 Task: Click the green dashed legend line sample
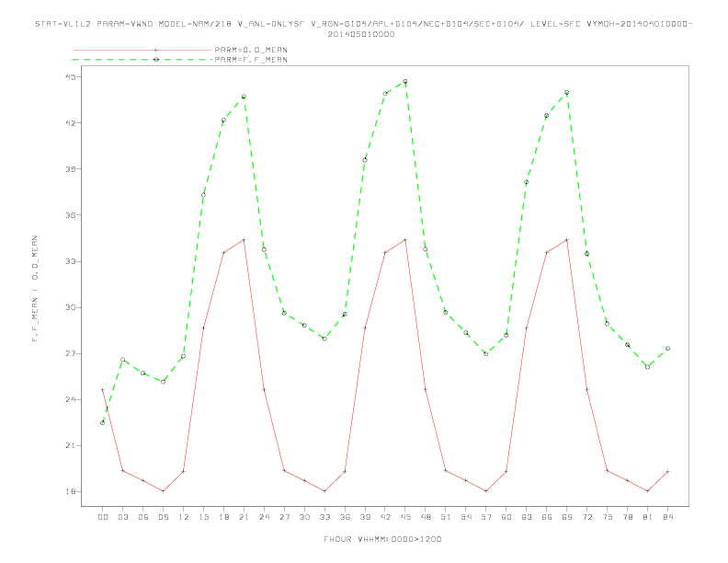tap(142, 60)
